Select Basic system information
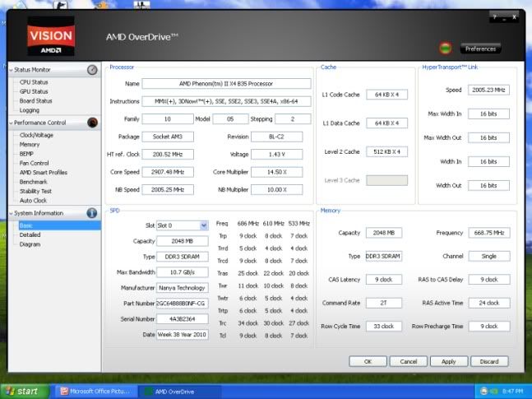532x399 pixels. (x=60, y=225)
